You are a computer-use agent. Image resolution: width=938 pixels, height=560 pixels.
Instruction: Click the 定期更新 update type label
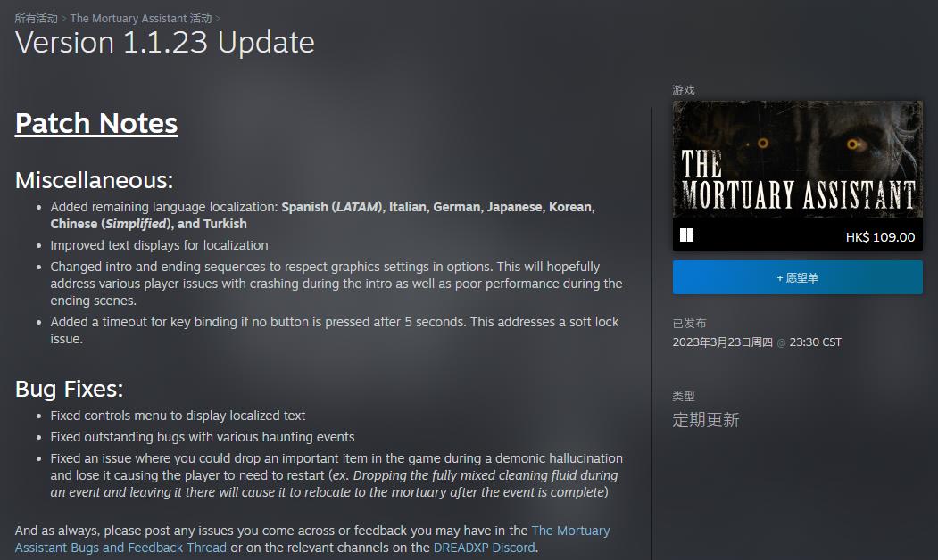706,420
